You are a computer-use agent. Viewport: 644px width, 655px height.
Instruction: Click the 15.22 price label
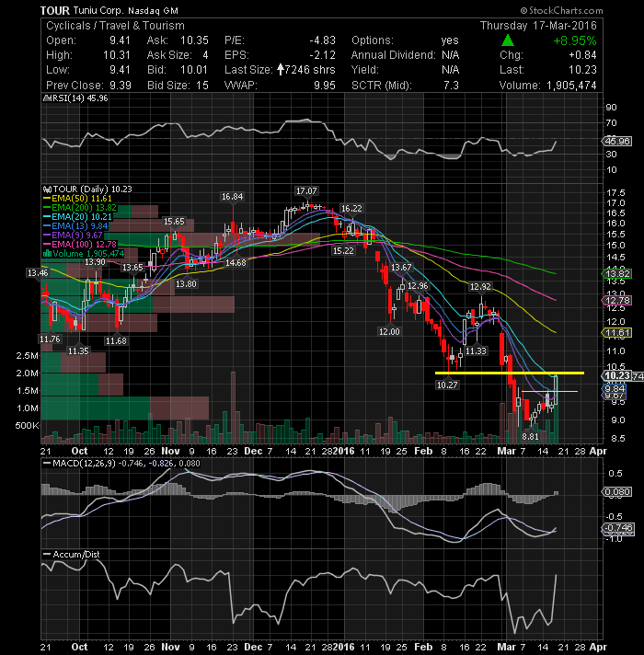pos(343,250)
